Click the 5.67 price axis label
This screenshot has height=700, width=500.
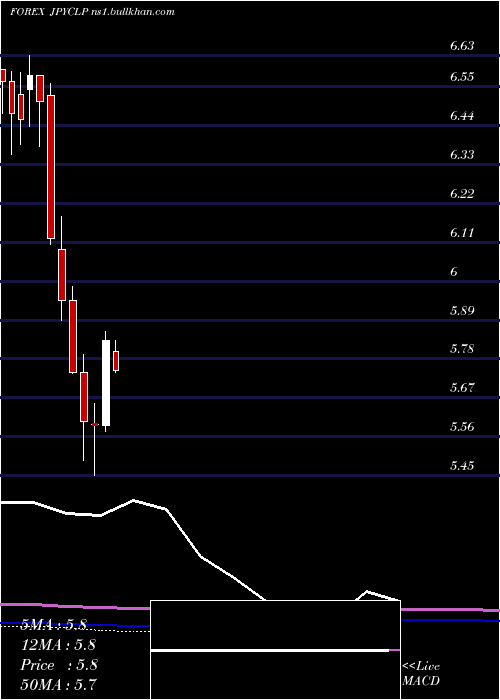462,388
